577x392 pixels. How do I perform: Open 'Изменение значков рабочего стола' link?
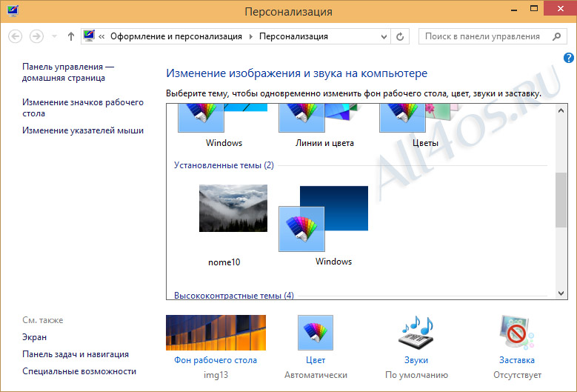coord(83,107)
